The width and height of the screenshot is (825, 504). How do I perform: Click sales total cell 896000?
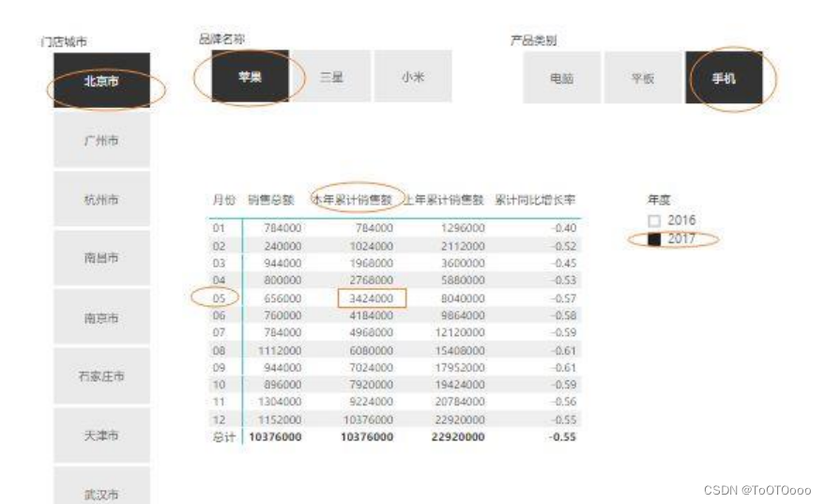tap(283, 385)
